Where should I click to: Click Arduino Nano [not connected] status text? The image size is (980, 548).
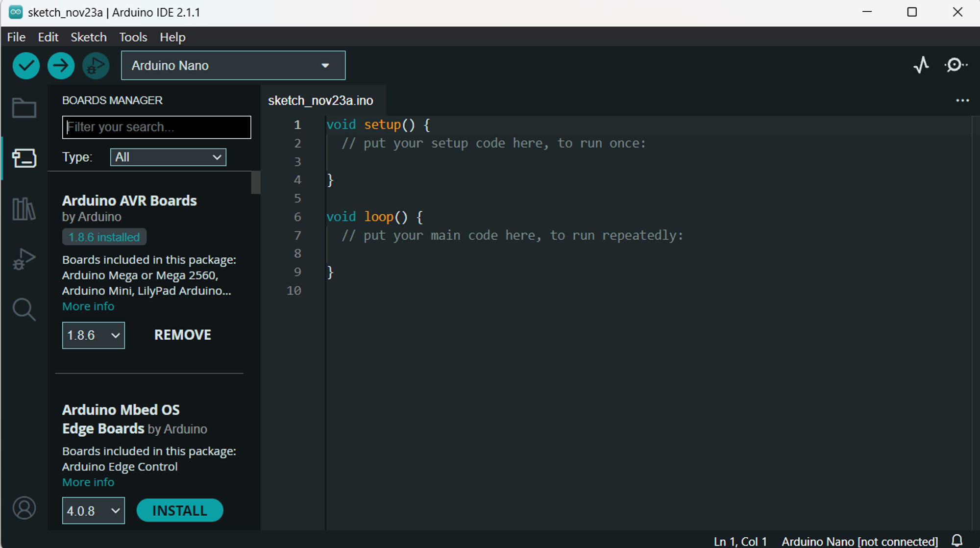859,541
